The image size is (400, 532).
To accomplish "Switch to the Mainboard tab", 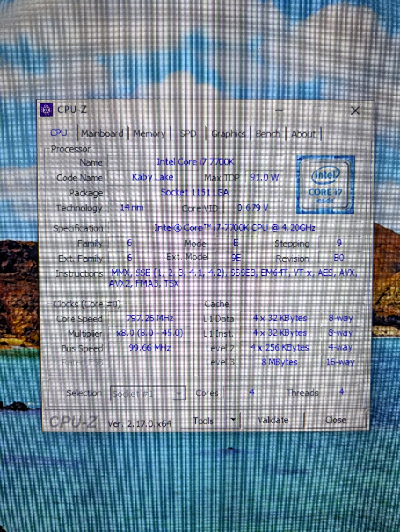I will [102, 133].
